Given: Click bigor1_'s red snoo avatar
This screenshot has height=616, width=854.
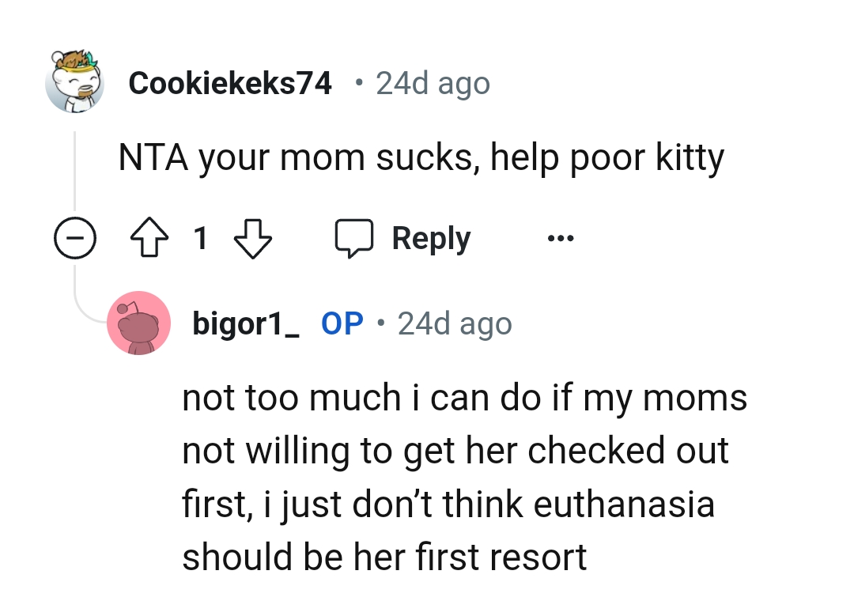Looking at the screenshot, I should [x=138, y=323].
